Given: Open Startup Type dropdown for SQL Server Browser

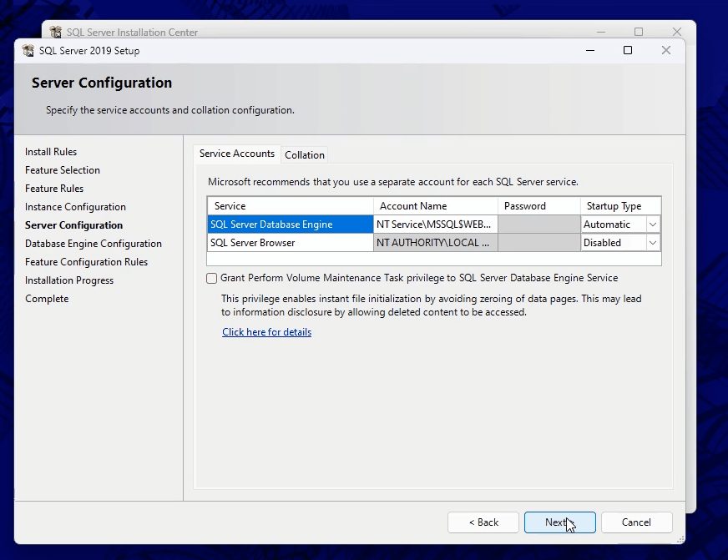Looking at the screenshot, I should pos(653,243).
